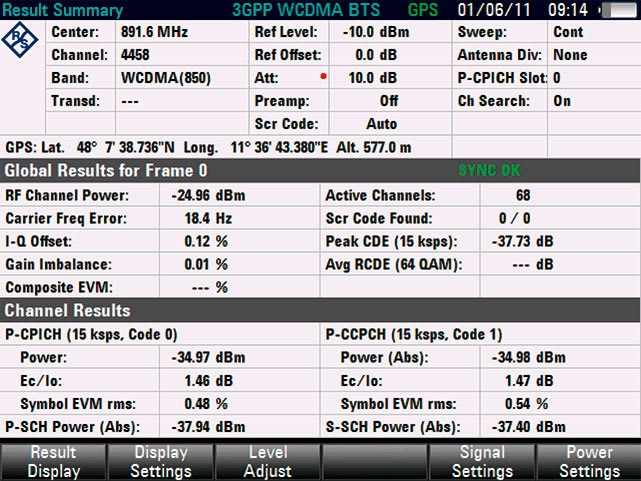Open the Antenna Div None selection

[x=570, y=55]
